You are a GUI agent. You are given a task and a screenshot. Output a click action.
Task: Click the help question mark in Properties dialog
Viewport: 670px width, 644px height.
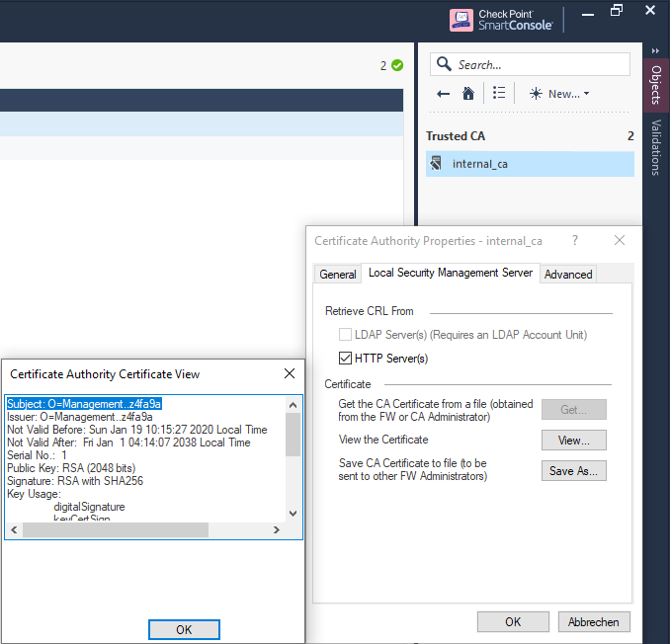(575, 240)
